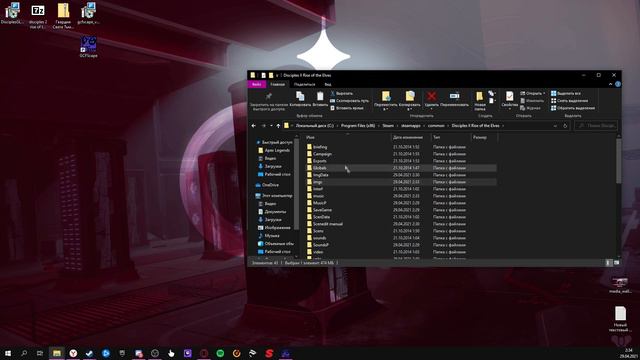Click History (Журнал) in the ribbon
The image size is (640, 360).
tap(530, 108)
